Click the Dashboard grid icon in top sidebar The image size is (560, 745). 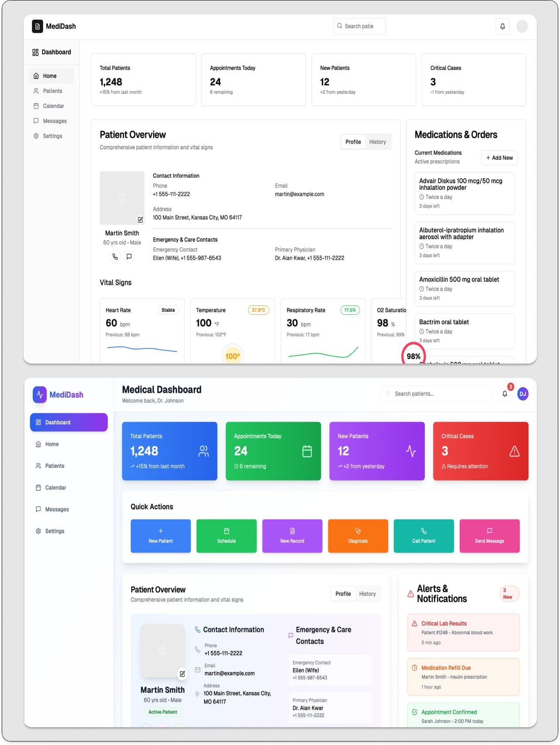coord(35,52)
